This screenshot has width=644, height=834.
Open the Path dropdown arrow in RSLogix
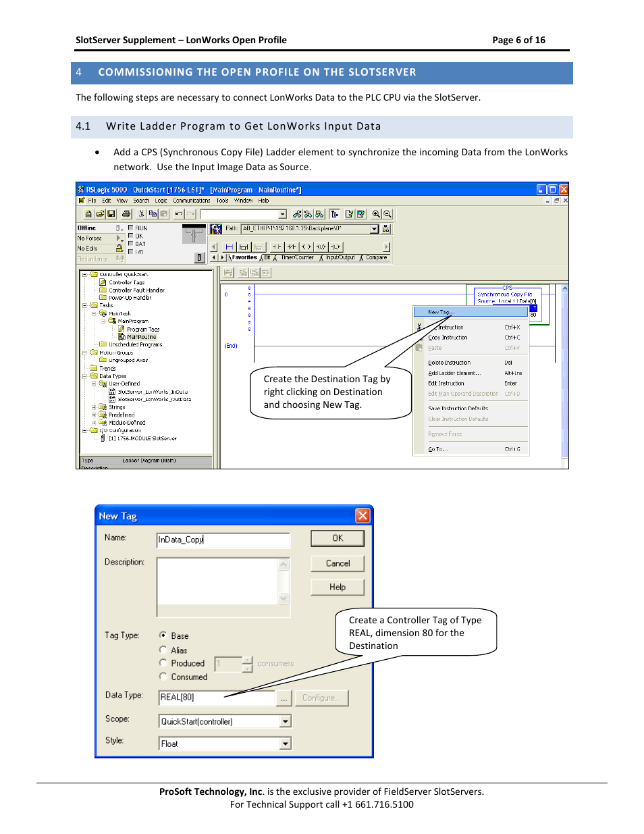pos(374,229)
